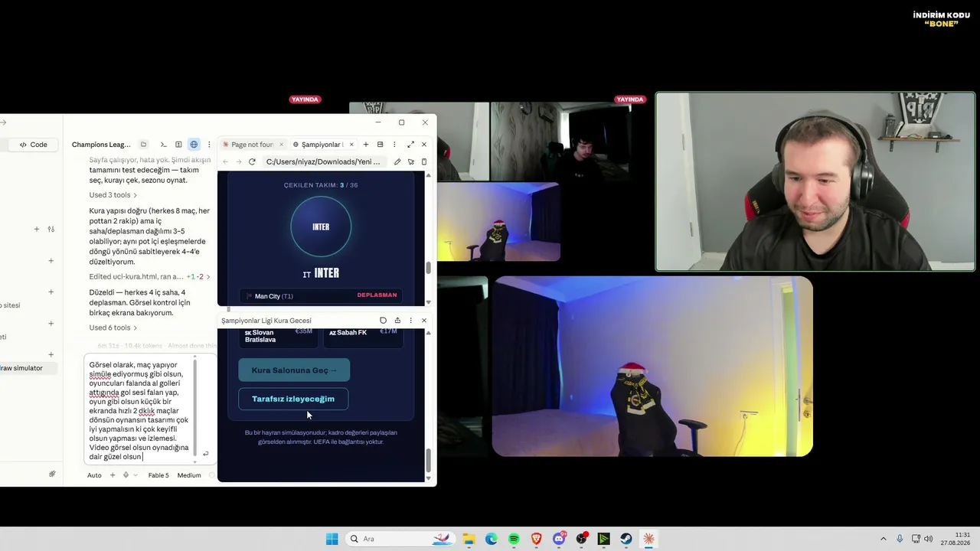
Task: Select the Slovan Bratislava team card
Action: (278, 337)
